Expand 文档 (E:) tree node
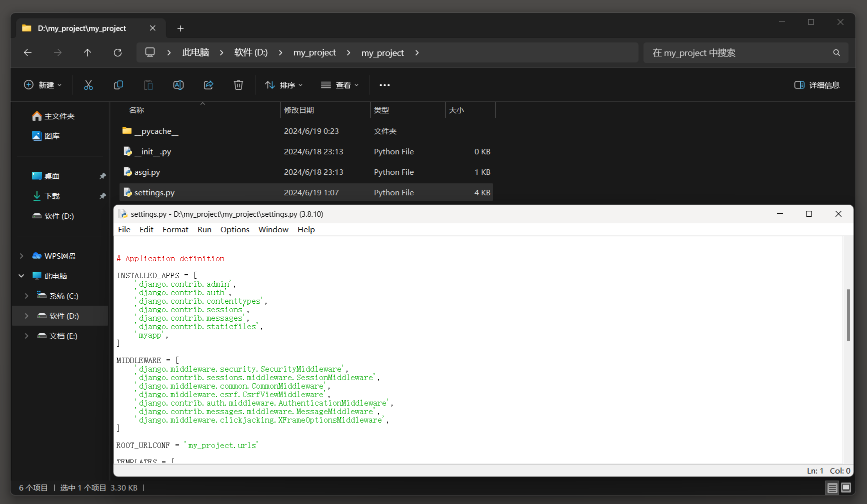Image resolution: width=867 pixels, height=504 pixels. tap(26, 336)
